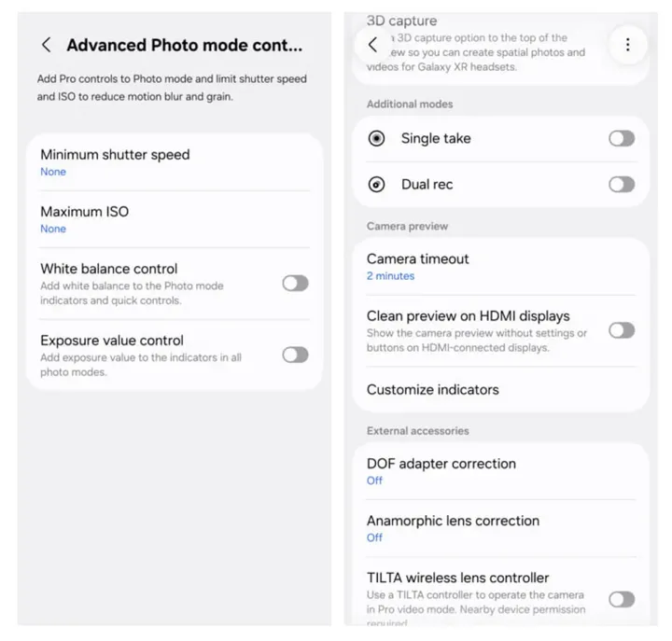Viewport: 672px width, 641px height.
Task: Tap back arrow beside Advanced Photo mode title
Action: [47, 45]
